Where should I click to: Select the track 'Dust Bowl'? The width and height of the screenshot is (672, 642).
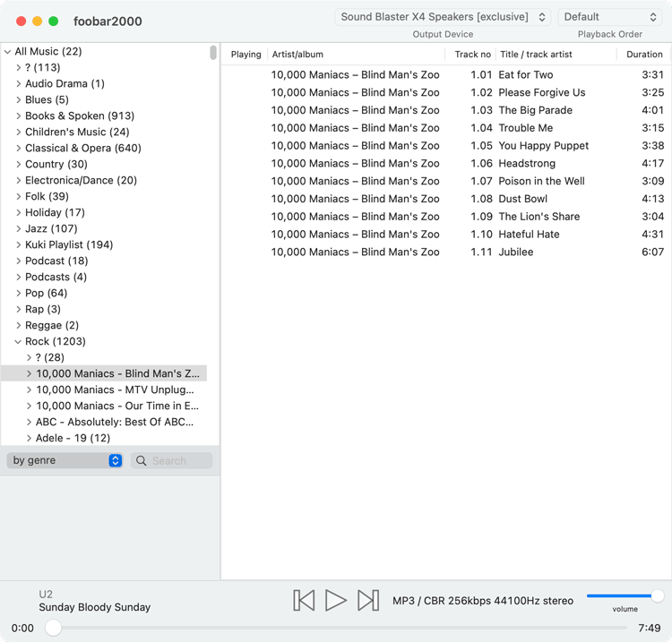pyautogui.click(x=523, y=199)
